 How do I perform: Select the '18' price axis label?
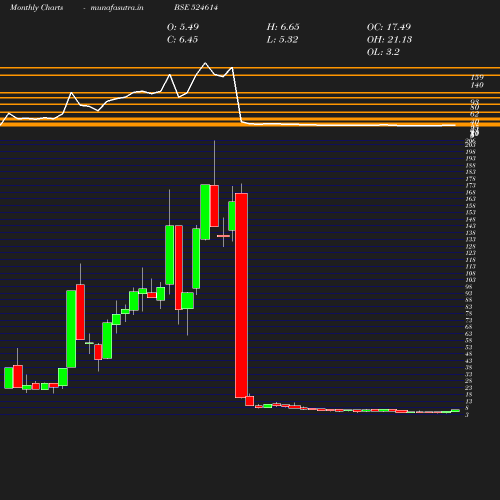point(469,394)
